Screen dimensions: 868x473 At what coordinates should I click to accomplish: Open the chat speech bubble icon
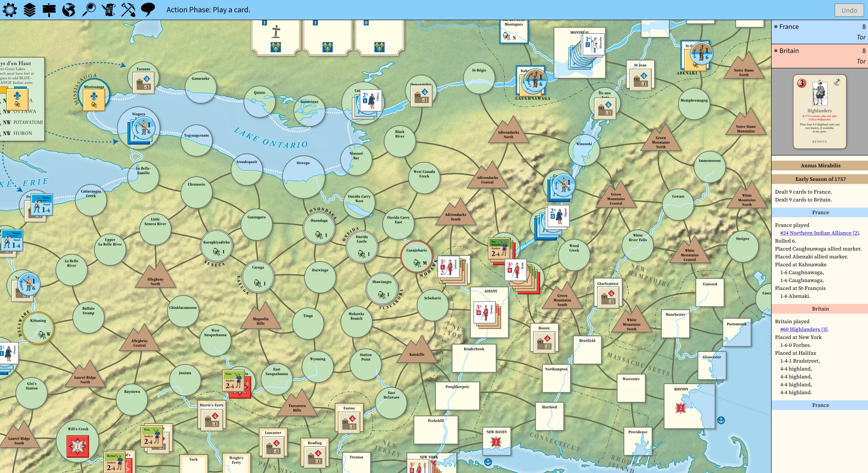[148, 10]
